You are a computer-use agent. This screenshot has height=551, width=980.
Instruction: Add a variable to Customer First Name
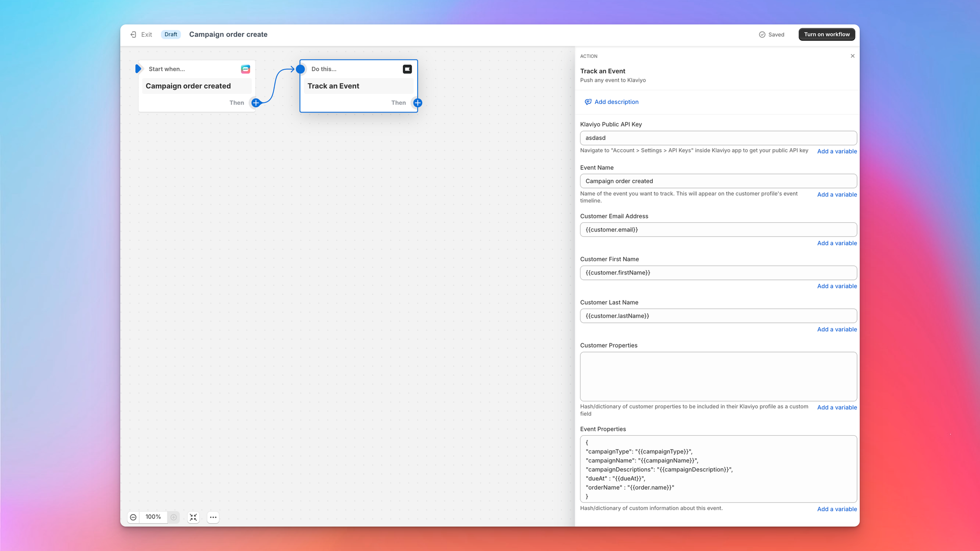[837, 286]
